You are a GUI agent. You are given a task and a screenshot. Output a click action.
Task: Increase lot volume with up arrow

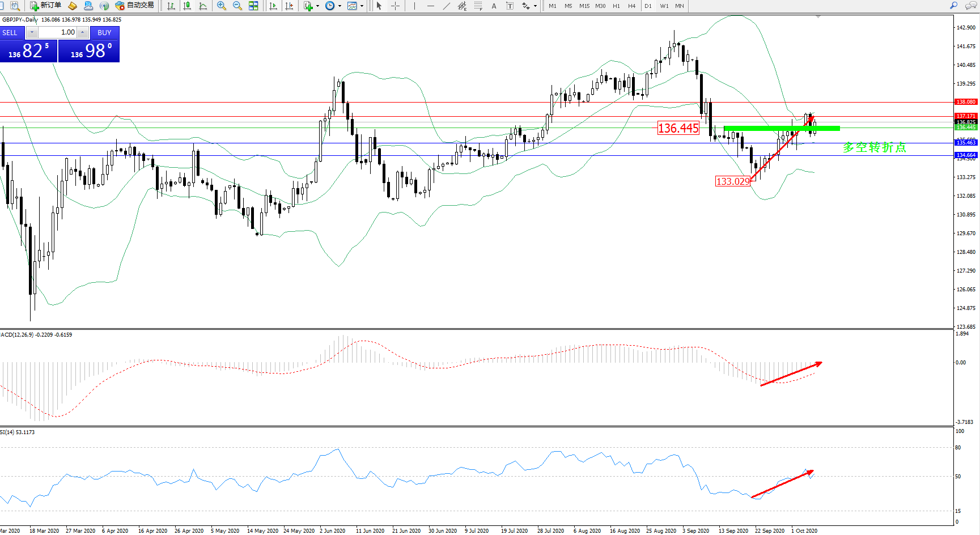(x=83, y=32)
